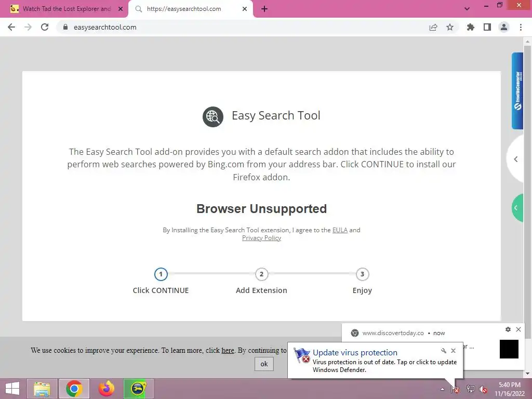Viewport: 532px width, 399px height.
Task: Click the browser Back arrow
Action: point(11,27)
